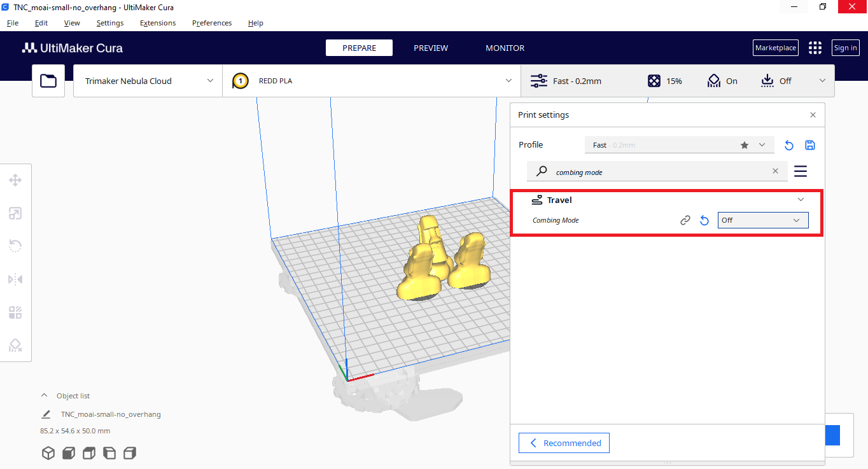
Task: Open the Trimaker Nebula Cloud printer dropdown
Action: (148, 81)
